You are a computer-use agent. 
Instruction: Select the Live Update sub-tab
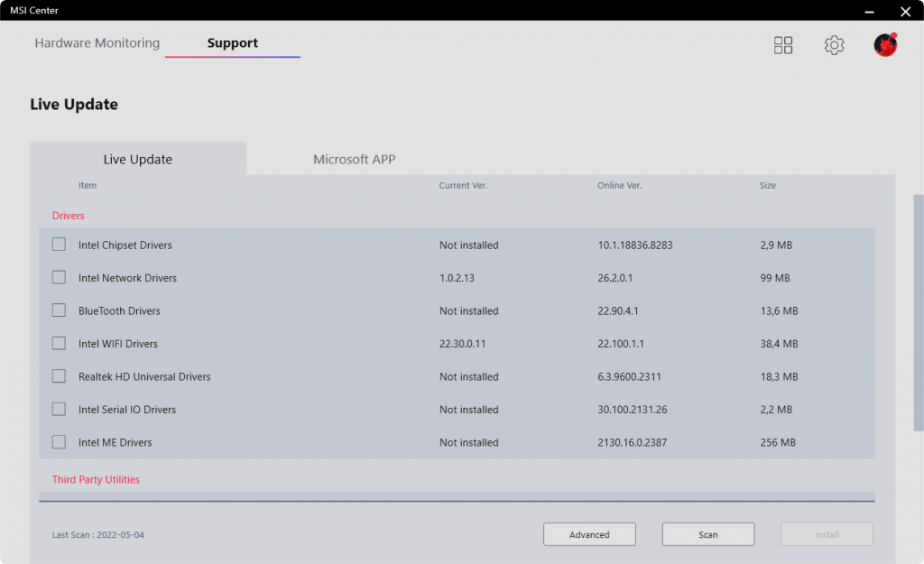pos(138,159)
